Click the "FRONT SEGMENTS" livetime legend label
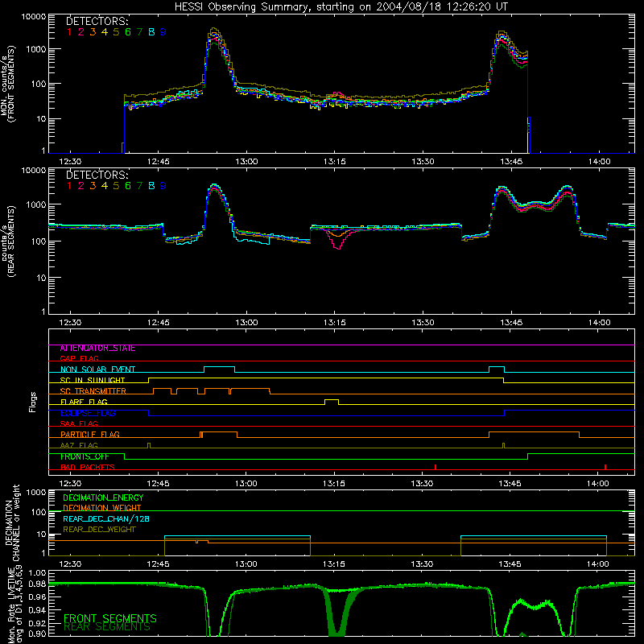Image resolution: width=644 pixels, height=644 pixels. pos(110,618)
